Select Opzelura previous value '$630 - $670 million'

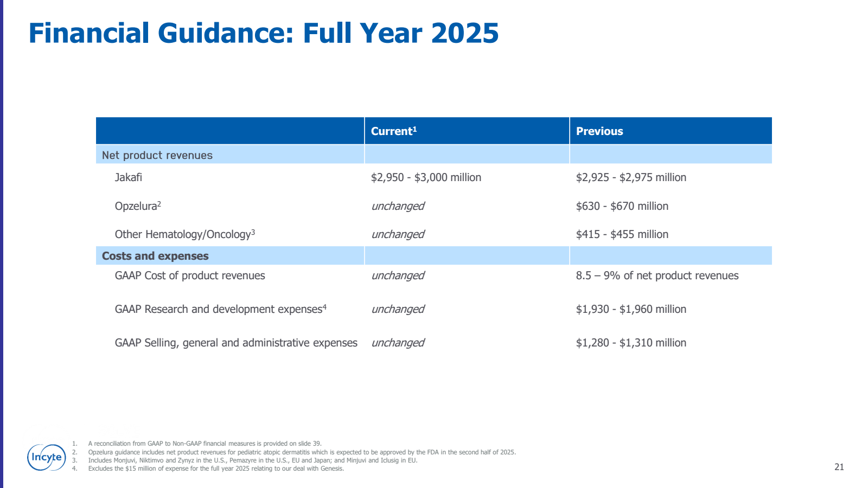pyautogui.click(x=622, y=206)
